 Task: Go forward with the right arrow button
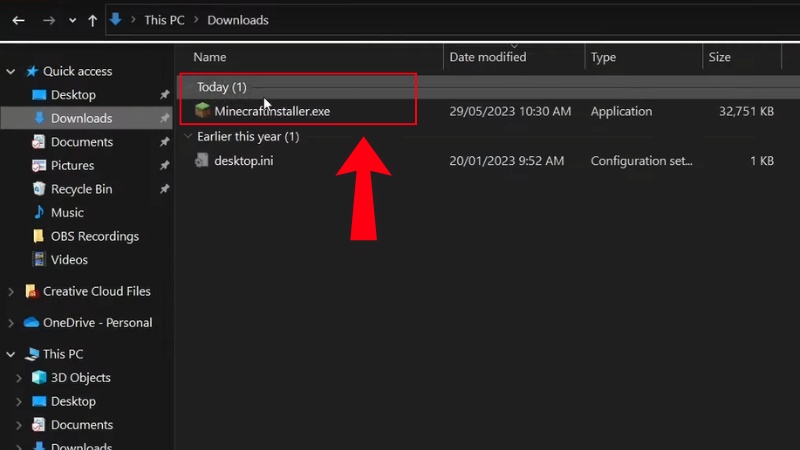tap(49, 20)
